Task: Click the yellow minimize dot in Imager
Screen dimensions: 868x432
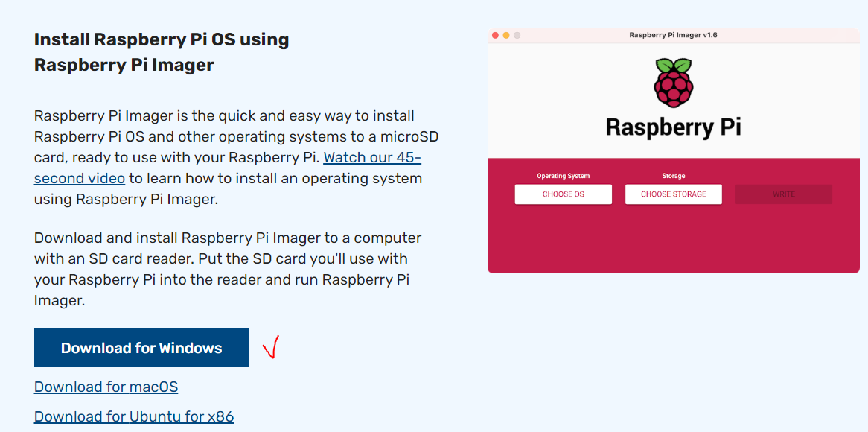Action: 506,36
